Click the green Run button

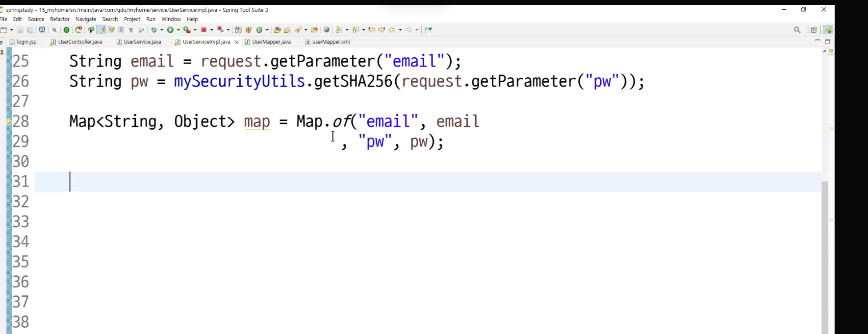tap(170, 30)
